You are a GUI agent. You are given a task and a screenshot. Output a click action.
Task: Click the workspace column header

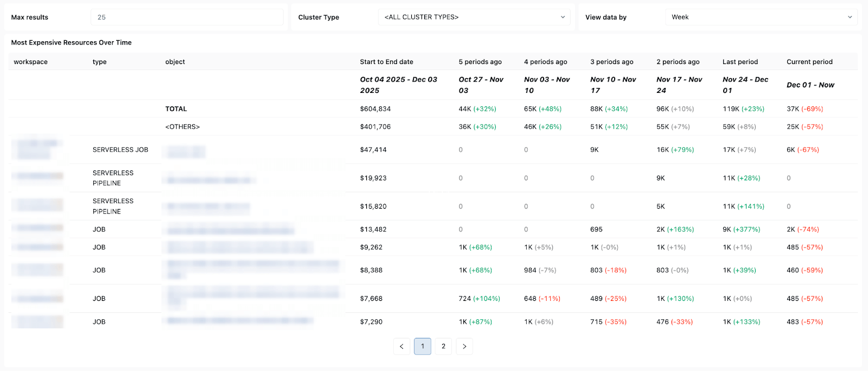31,62
